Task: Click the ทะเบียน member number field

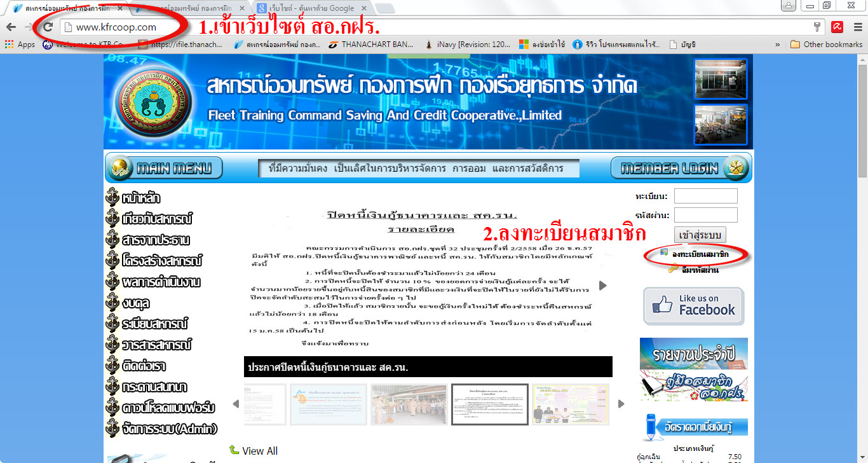Action: point(705,196)
